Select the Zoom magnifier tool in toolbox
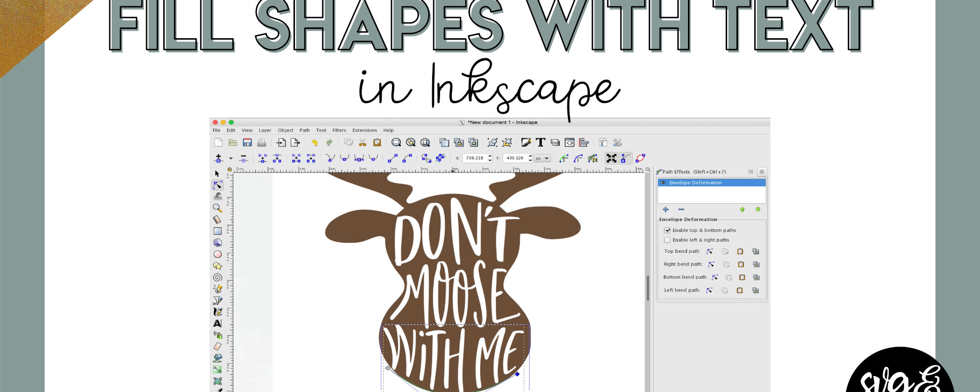 [x=218, y=208]
